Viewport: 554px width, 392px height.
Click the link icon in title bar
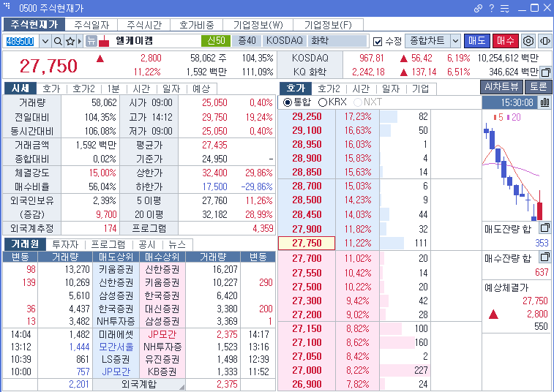point(478,8)
